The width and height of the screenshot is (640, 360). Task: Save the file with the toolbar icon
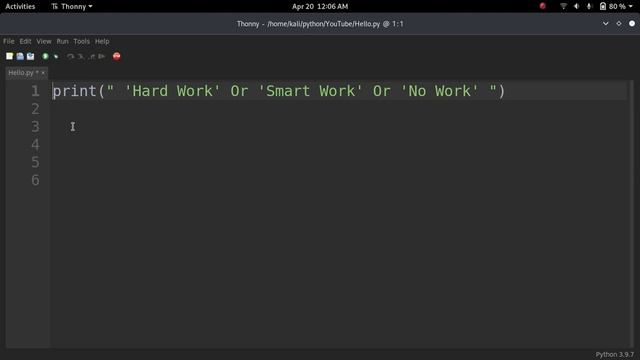31,56
